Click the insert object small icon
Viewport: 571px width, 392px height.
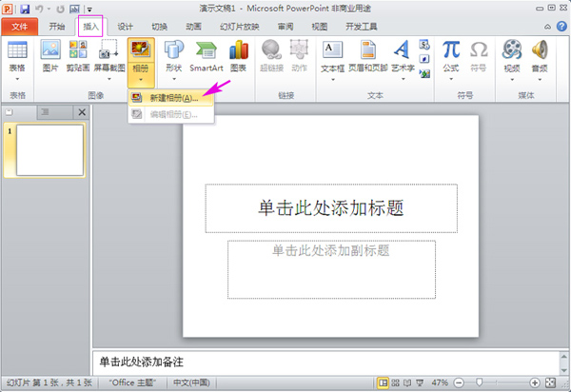(424, 73)
